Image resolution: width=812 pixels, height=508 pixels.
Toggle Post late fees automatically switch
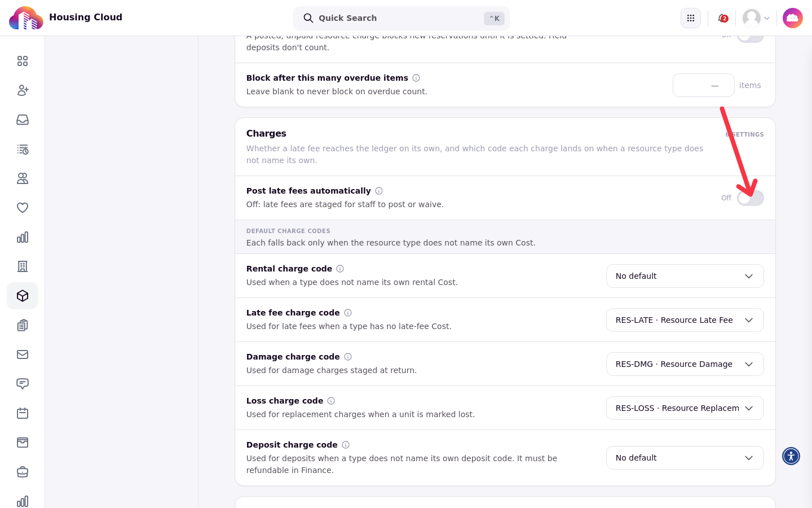[751, 198]
